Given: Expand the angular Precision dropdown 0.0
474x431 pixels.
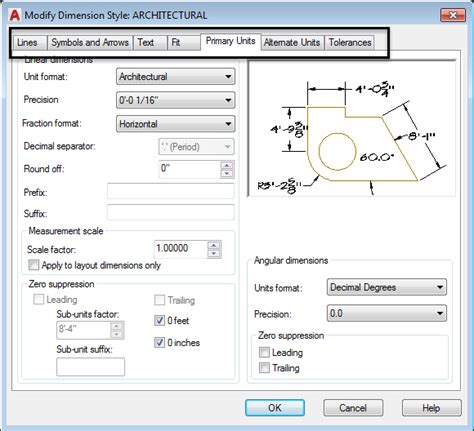Looking at the screenshot, I should click(x=387, y=313).
